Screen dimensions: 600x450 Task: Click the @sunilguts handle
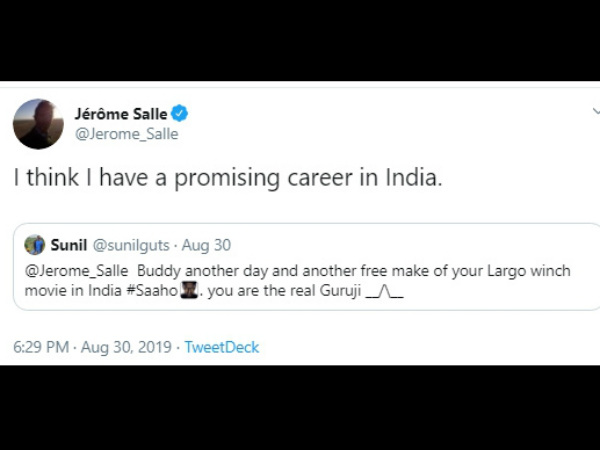(131, 245)
